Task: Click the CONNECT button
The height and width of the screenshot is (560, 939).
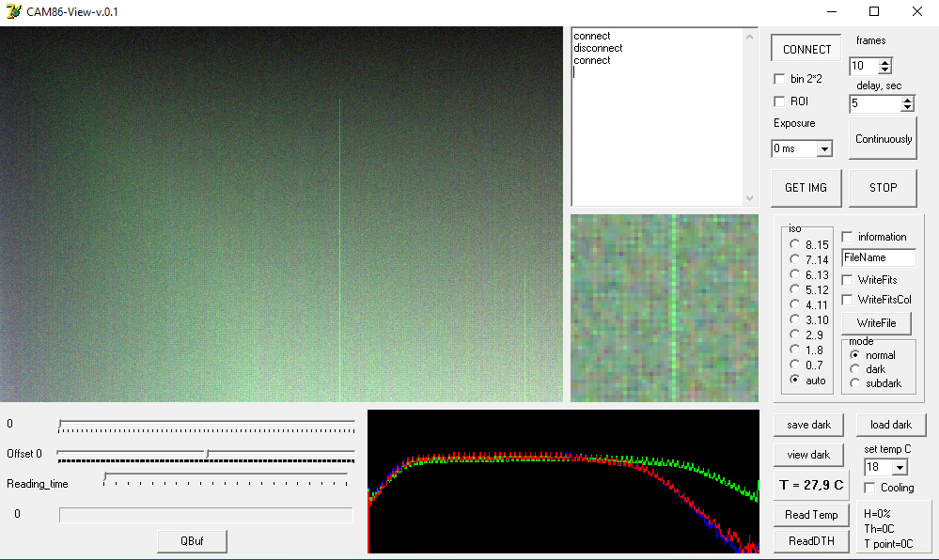Action: 806,49
